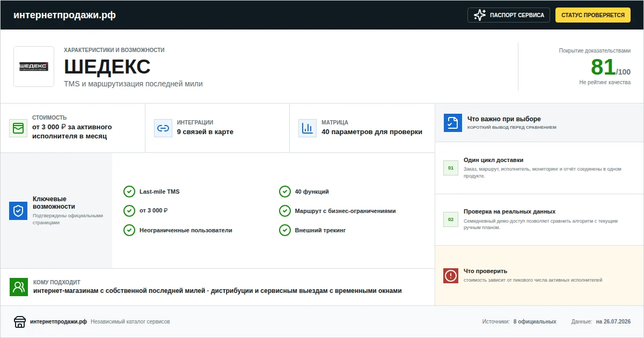Click the 81 evidence coverage score
This screenshot has height=338, width=644.
(x=603, y=68)
